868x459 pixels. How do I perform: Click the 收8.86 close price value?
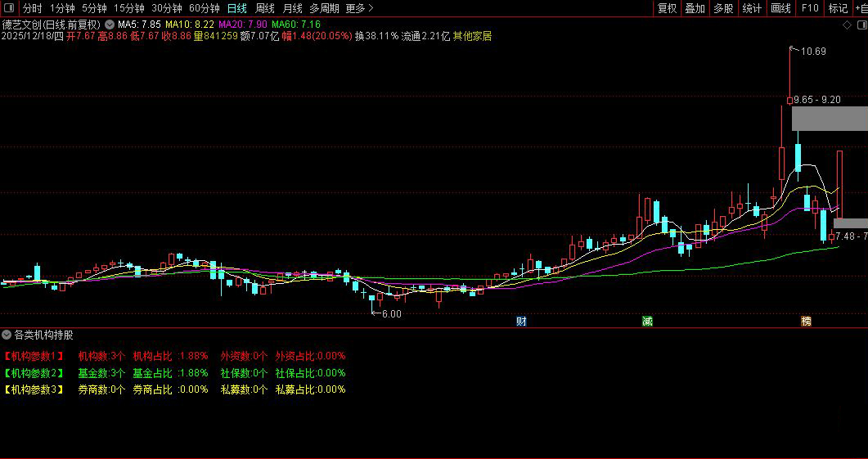pyautogui.click(x=177, y=37)
